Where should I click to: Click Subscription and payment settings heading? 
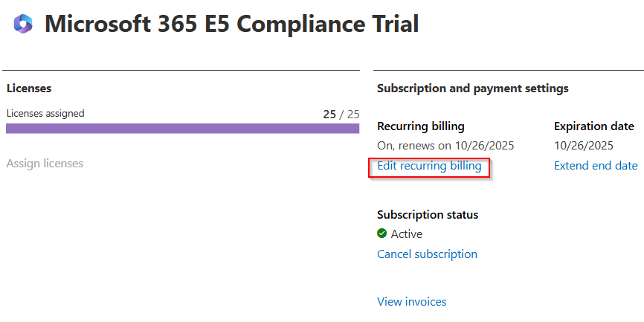472,88
